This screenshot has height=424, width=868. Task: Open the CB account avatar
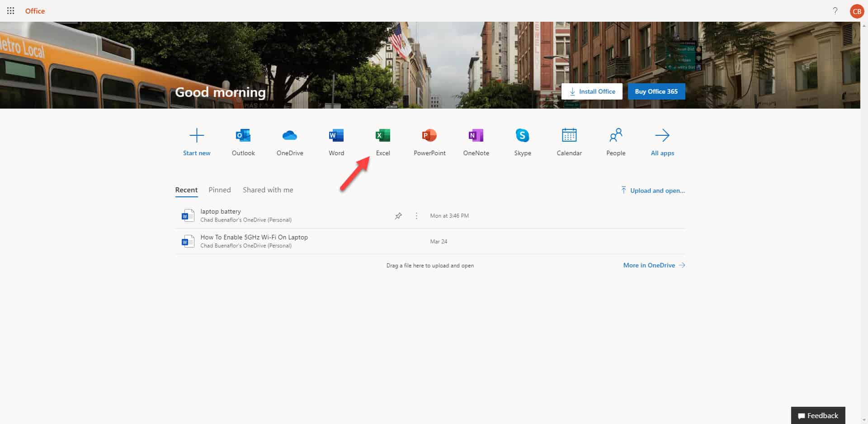coord(857,11)
